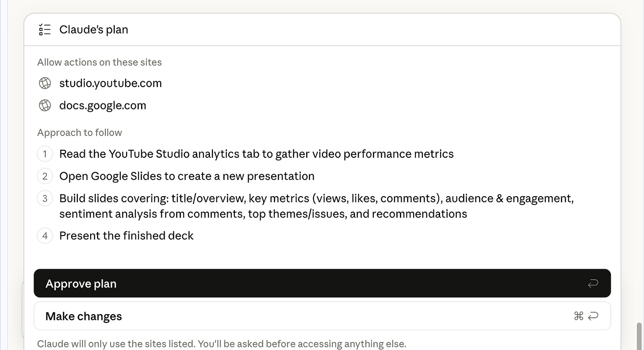The image size is (644, 350).
Task: Click the plan checklist icon beside Claude's plan
Action: (x=45, y=29)
